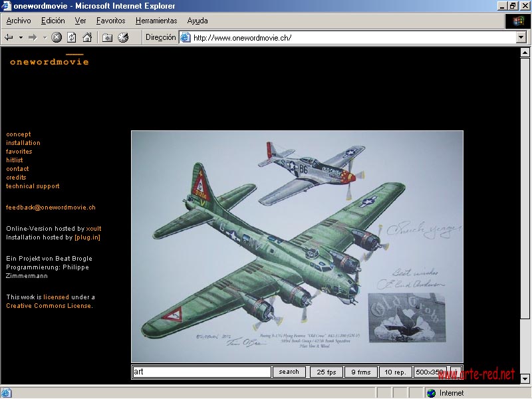Open the Creative Commons License link
Screen dimensions: 532x399
[x=49, y=306]
